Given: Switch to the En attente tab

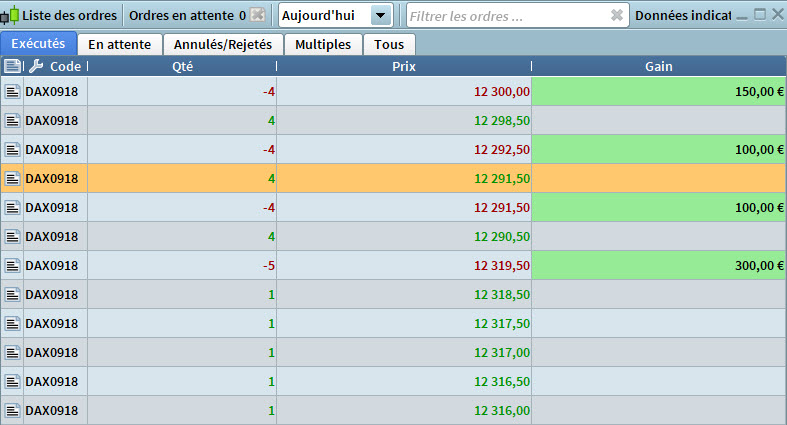Looking at the screenshot, I should coord(119,44).
